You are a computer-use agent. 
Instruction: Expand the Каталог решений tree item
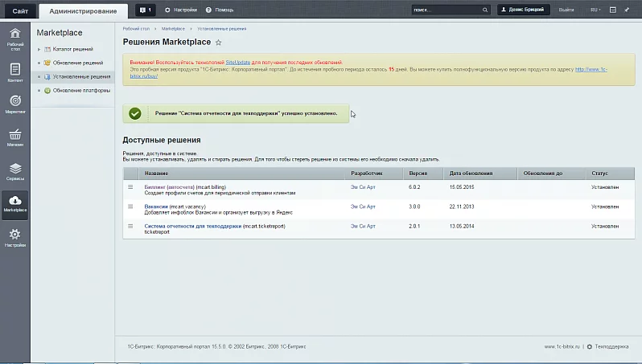pyautogui.click(x=39, y=50)
